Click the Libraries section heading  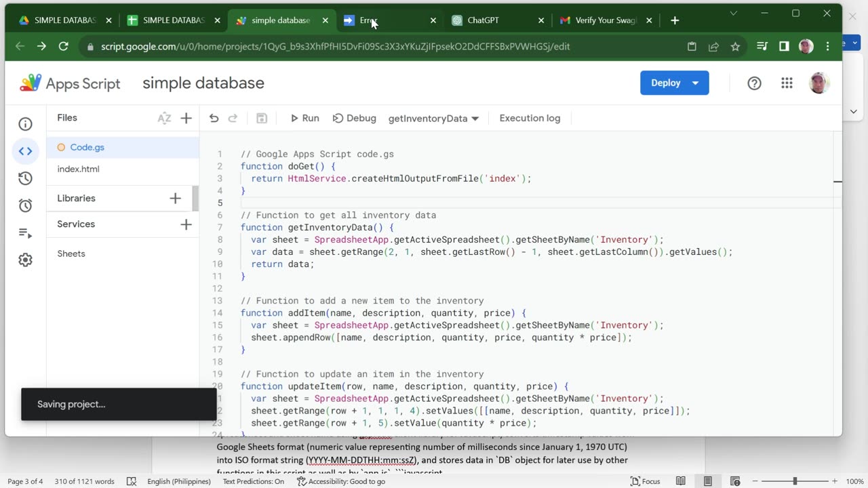pos(76,198)
